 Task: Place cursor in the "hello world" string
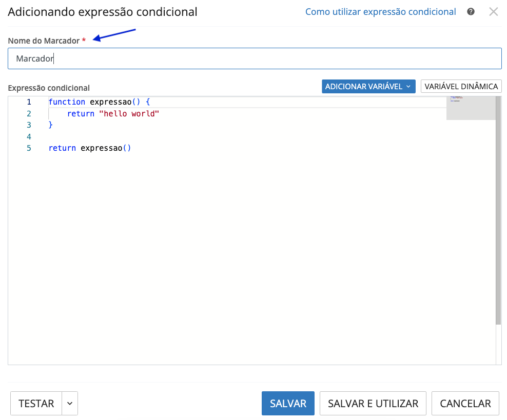(131, 114)
